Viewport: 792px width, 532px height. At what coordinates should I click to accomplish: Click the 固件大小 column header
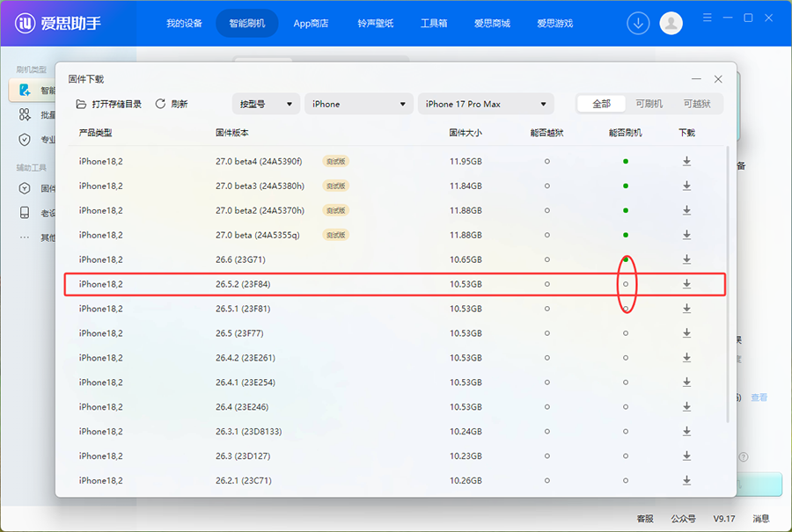(466, 133)
